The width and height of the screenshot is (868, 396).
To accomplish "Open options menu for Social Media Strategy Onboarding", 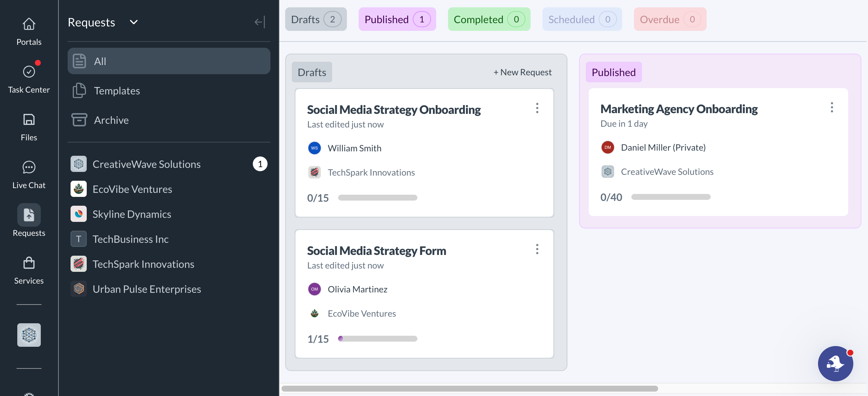I will [x=537, y=108].
